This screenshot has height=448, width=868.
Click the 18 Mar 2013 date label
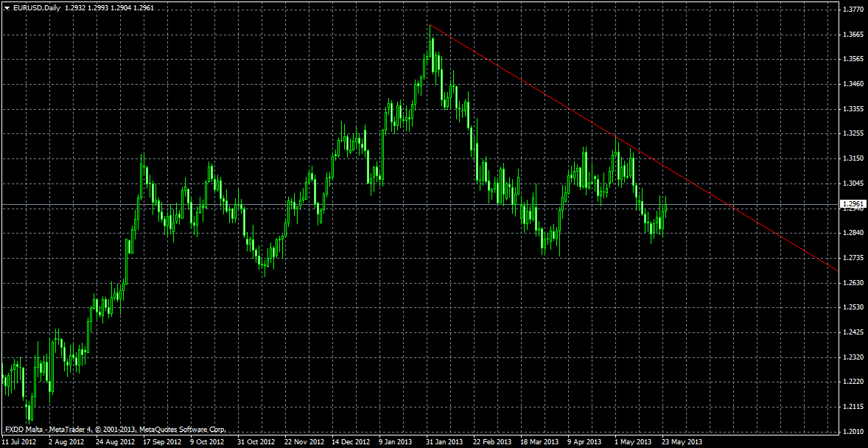coord(541,442)
